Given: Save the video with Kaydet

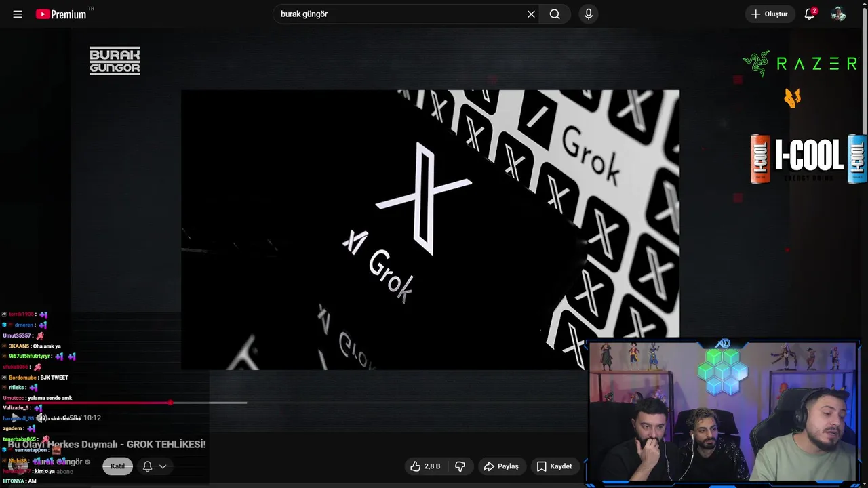Looking at the screenshot, I should click(555, 466).
